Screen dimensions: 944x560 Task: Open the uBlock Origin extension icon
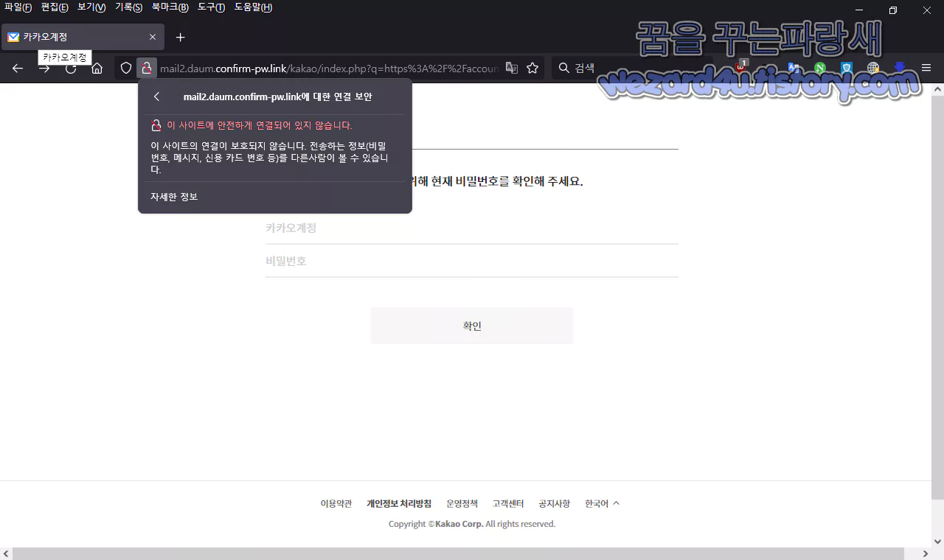[741, 68]
